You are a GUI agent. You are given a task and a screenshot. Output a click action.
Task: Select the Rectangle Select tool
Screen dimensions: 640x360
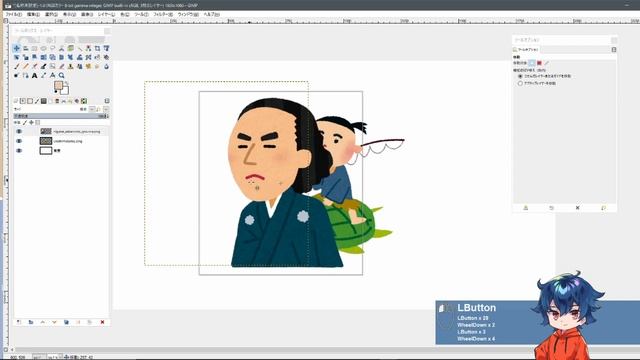tap(35, 49)
